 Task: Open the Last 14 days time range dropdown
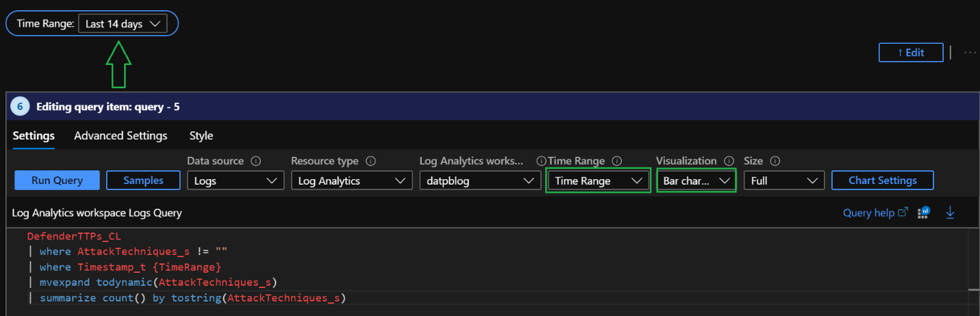(x=123, y=24)
